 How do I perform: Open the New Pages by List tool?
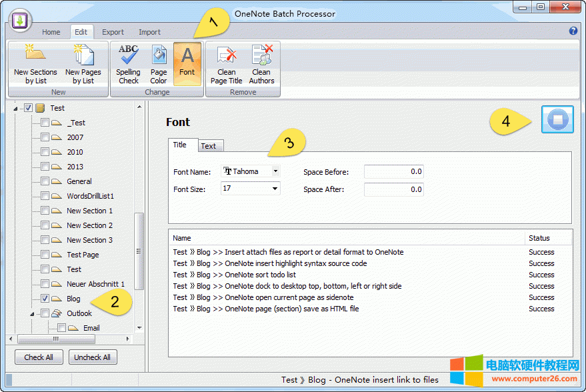point(83,63)
